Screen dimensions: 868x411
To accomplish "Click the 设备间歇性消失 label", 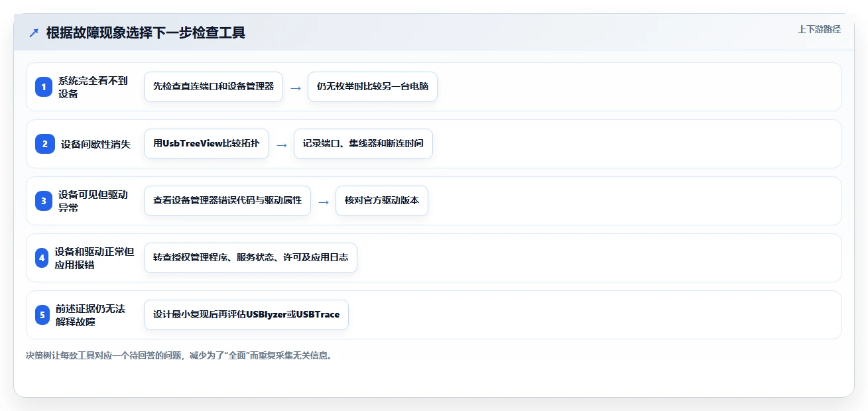I will pos(96,144).
